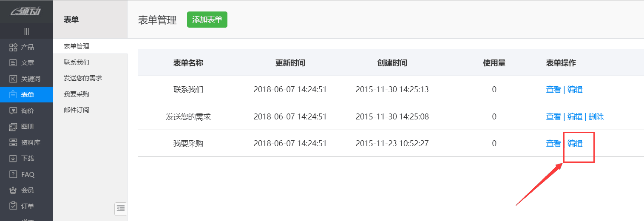Collapse the submenu panel using the bottom icon
The width and height of the screenshot is (644, 221).
tap(121, 208)
